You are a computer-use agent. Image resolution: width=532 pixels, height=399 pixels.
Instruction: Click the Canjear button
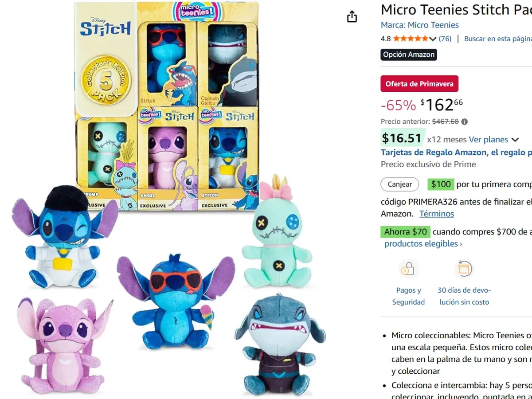pos(399,184)
